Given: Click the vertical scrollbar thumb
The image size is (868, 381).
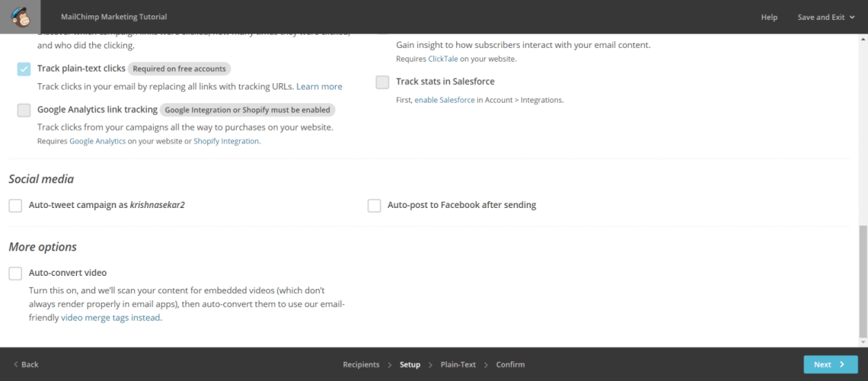Looking at the screenshot, I should [x=863, y=280].
